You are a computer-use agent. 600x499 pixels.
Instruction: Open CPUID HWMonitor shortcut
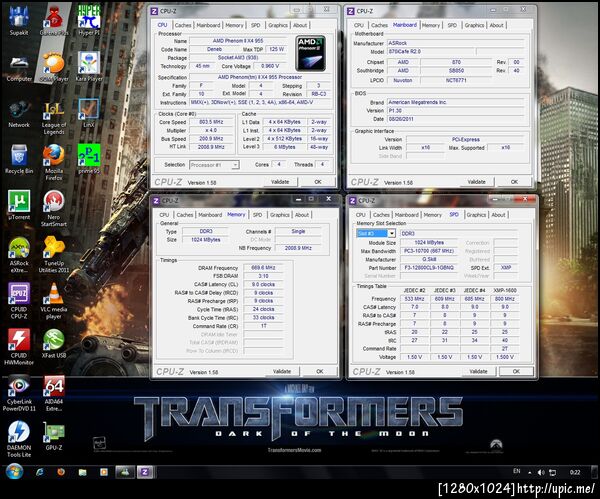click(19, 347)
